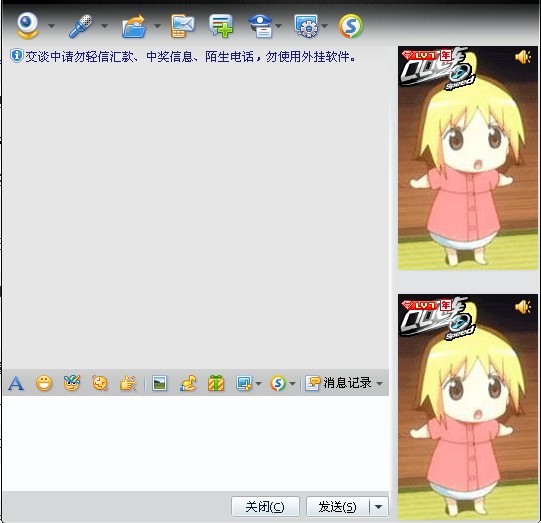Click the 关闭(C) button
541x523 pixels.
(x=265, y=506)
